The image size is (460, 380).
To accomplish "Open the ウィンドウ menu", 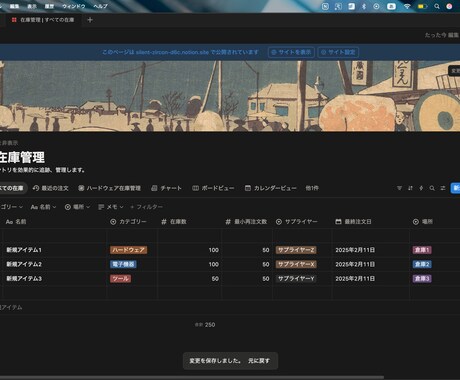I will click(x=74, y=6).
